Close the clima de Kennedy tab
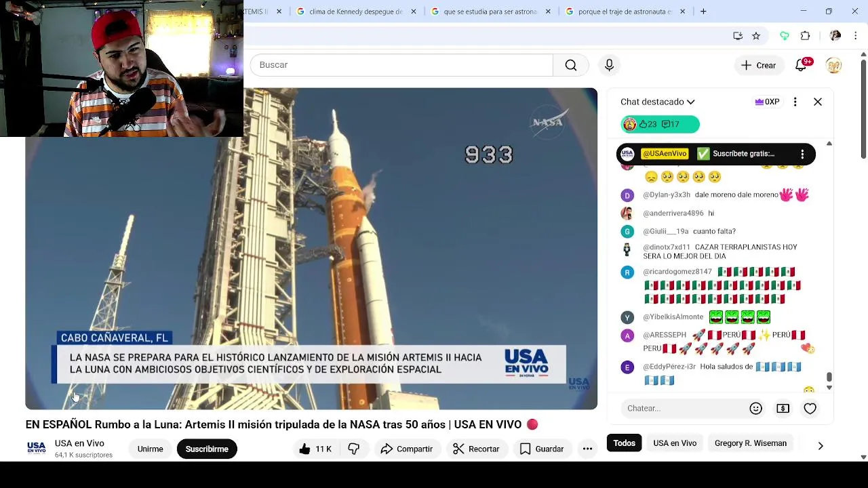This screenshot has width=868, height=488. click(414, 12)
